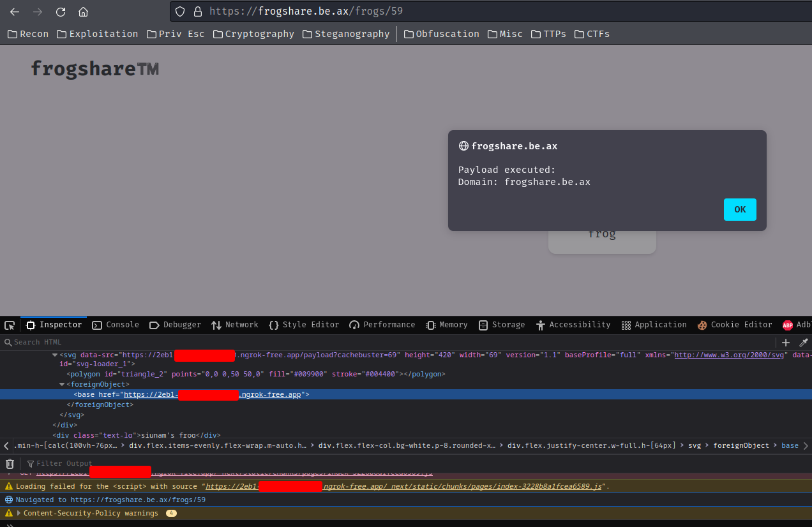
Task: Open the www.w3.org/2000/svg xmlns link
Action: click(x=730, y=355)
